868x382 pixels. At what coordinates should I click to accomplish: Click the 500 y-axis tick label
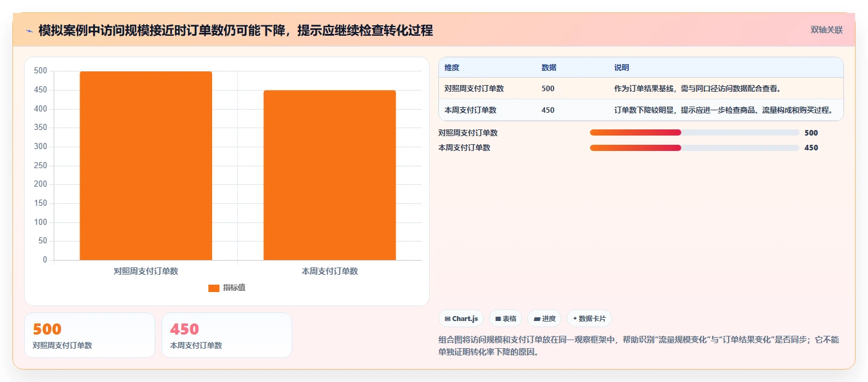tap(41, 71)
